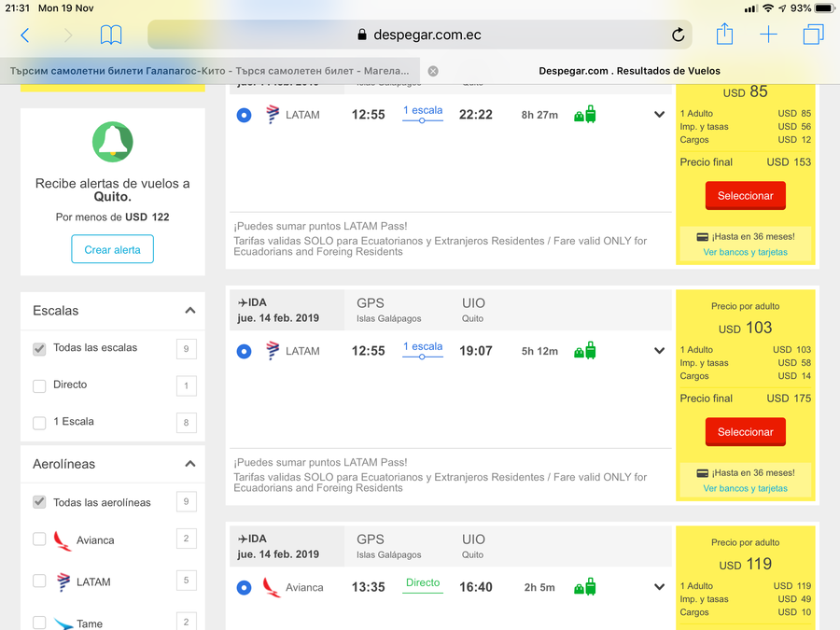This screenshot has width=840, height=630.
Task: Add a new Safari tab
Action: tap(768, 35)
